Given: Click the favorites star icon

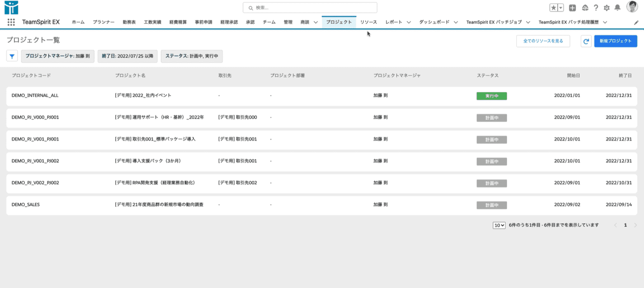Looking at the screenshot, I should (554, 8).
